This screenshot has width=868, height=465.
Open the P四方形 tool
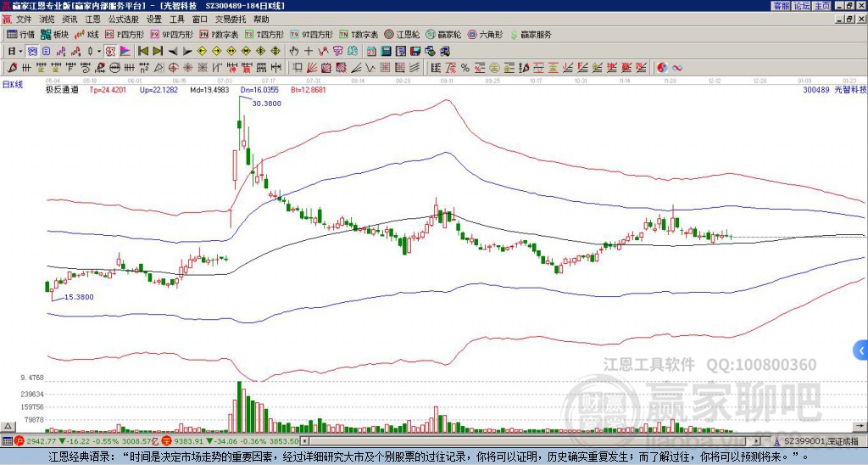point(125,34)
